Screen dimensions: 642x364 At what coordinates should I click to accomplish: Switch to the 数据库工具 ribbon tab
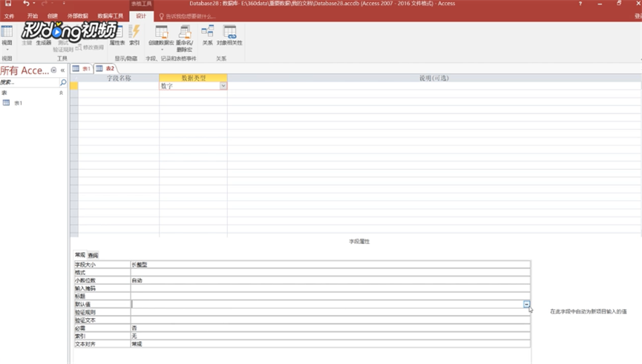(x=110, y=16)
